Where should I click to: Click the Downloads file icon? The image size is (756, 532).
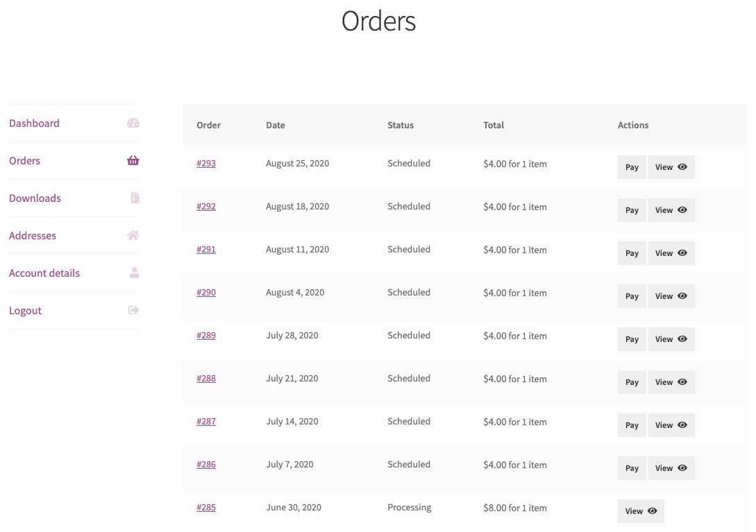135,198
